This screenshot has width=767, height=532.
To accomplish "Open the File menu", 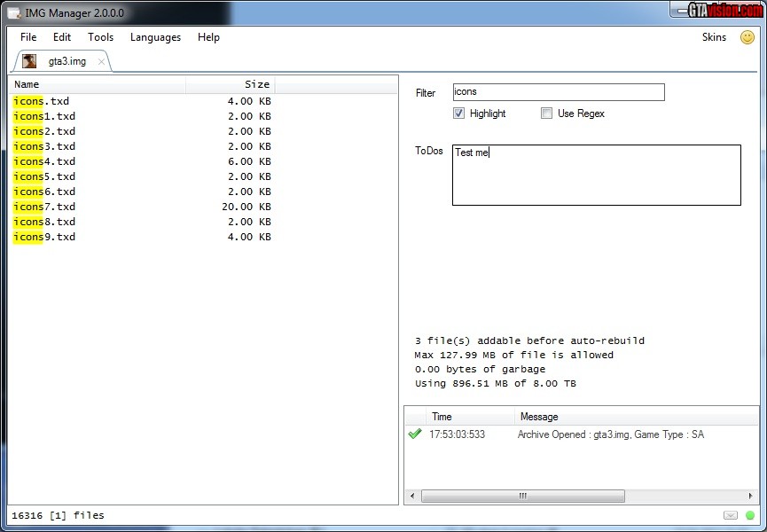I will pos(28,37).
